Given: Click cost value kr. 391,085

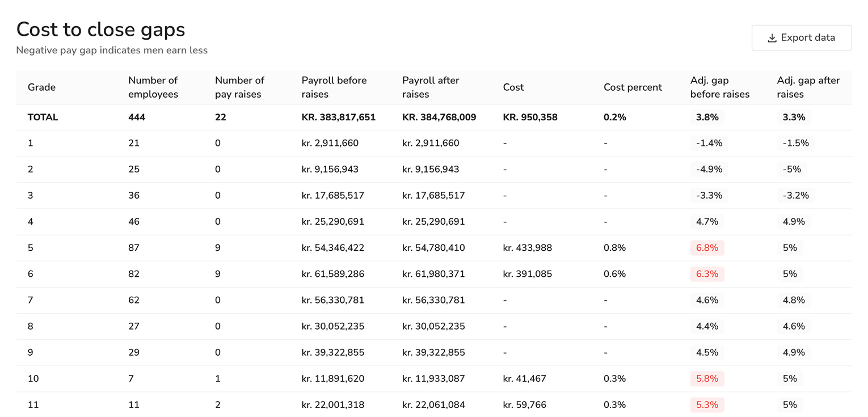Looking at the screenshot, I should point(528,274).
